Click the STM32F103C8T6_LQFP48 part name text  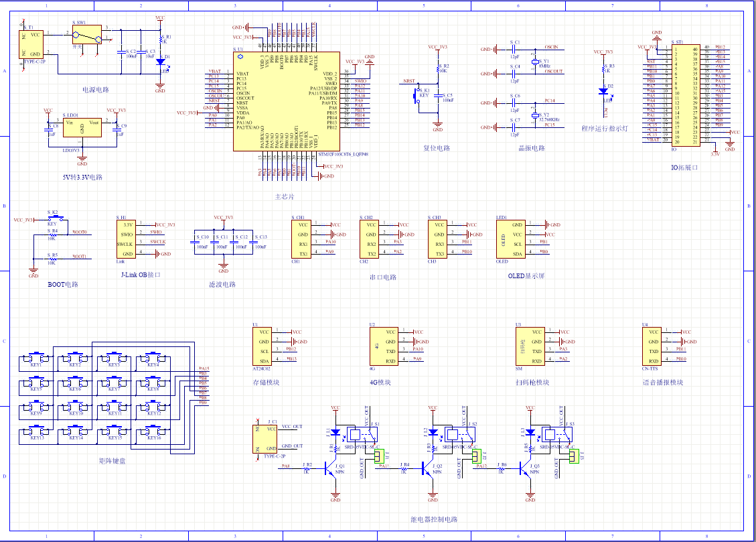coord(344,154)
